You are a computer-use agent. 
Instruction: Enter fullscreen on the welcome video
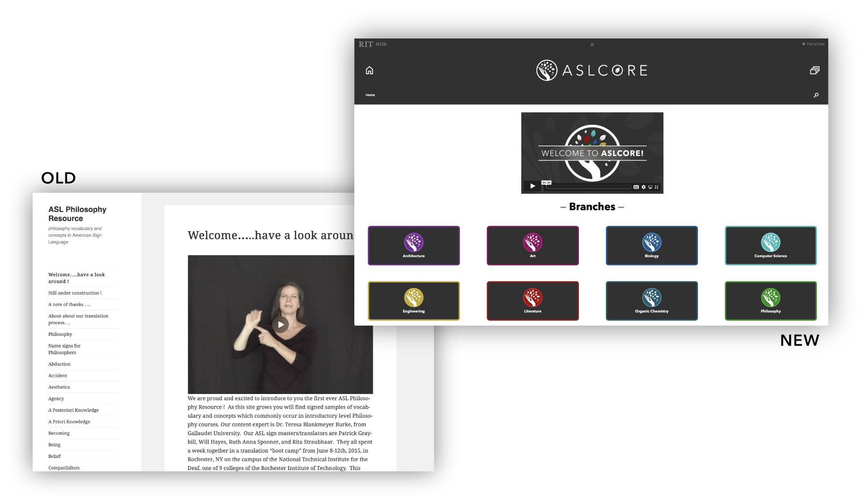pos(656,187)
